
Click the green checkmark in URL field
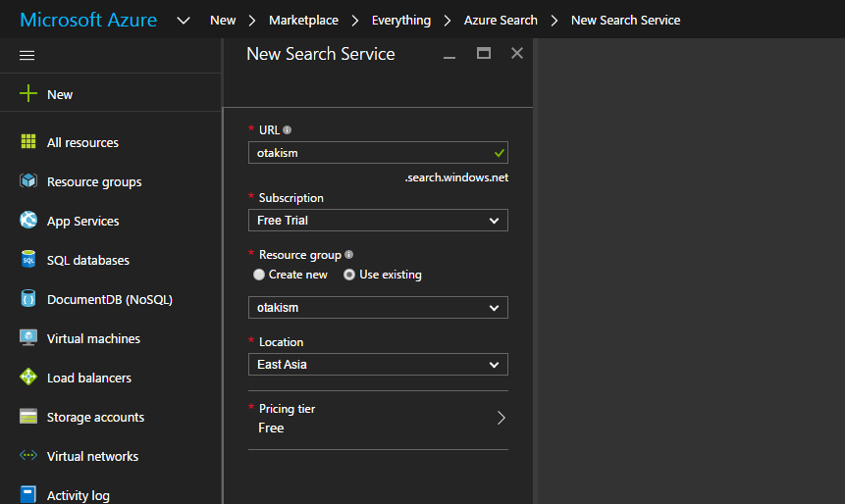coord(500,153)
